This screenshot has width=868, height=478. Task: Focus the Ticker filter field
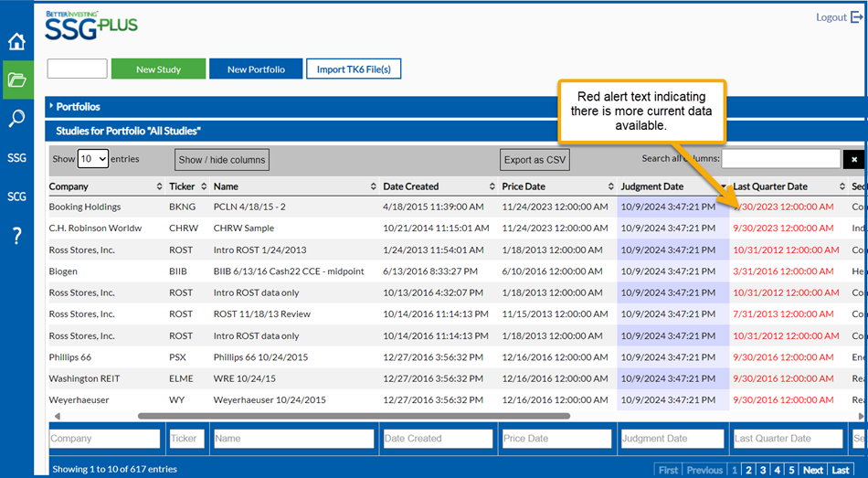click(187, 439)
